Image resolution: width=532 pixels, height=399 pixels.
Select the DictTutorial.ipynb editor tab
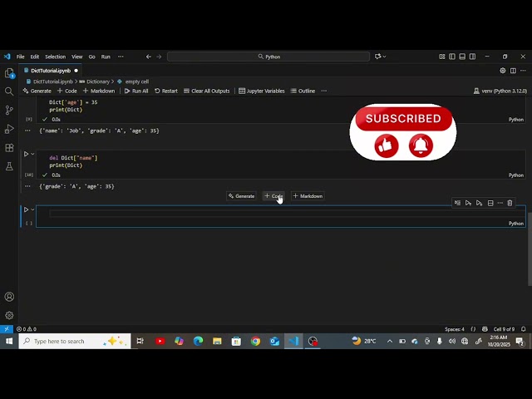(x=50, y=71)
